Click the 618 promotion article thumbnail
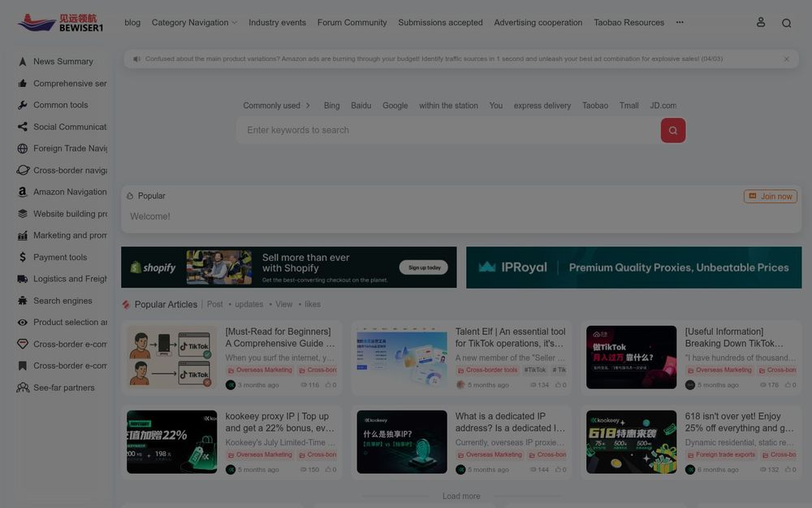This screenshot has height=508, width=812. point(631,441)
